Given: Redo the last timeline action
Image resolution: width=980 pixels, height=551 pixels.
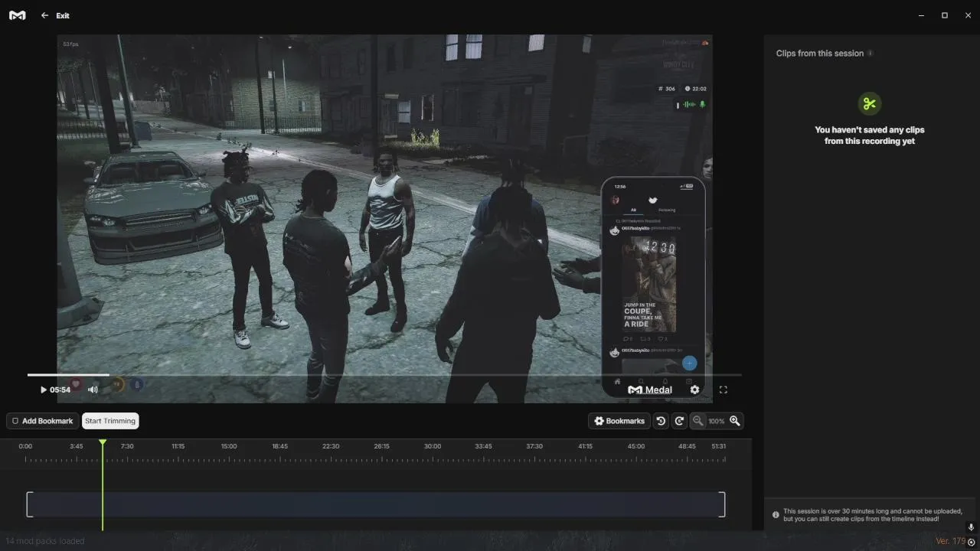Looking at the screenshot, I should tap(679, 421).
